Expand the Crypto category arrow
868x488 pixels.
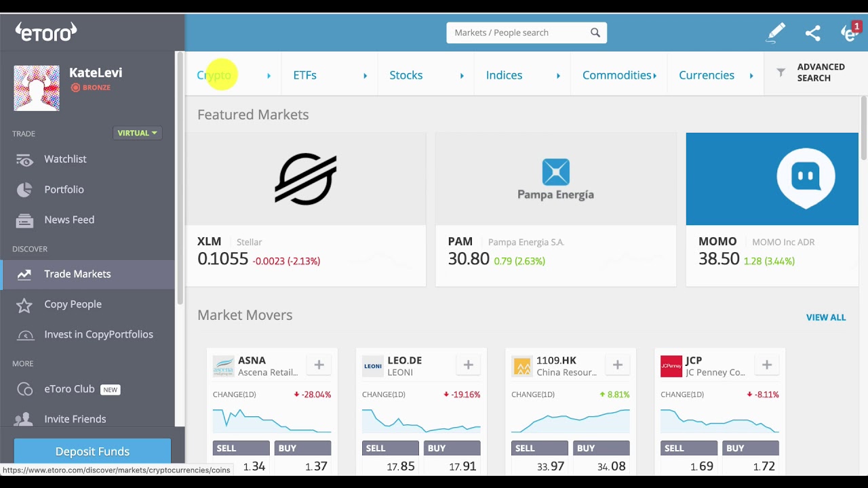[269, 75]
